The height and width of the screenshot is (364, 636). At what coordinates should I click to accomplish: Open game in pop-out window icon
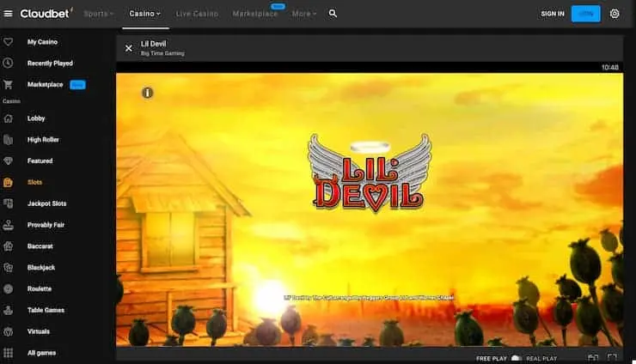pyautogui.click(x=593, y=357)
